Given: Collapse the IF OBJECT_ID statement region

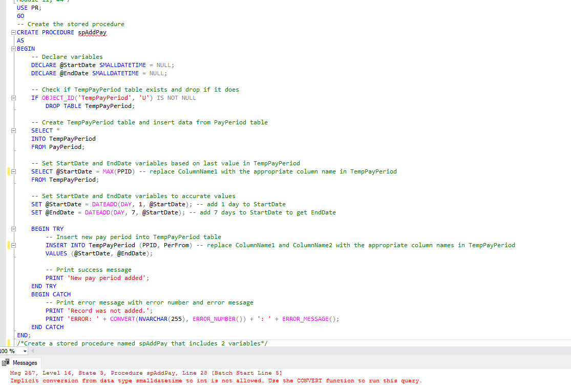Looking at the screenshot, I should (13, 97).
